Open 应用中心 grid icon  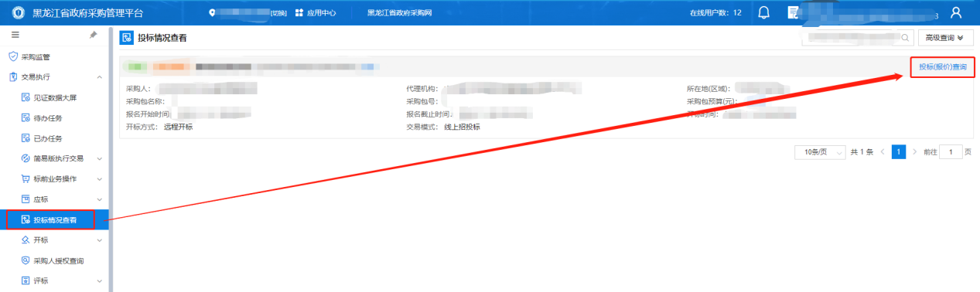299,13
